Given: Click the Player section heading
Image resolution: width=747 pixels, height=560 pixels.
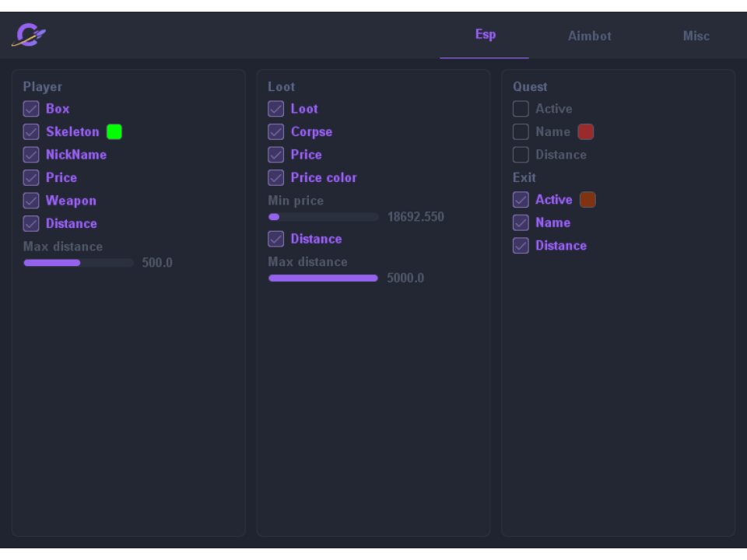Looking at the screenshot, I should [x=42, y=86].
